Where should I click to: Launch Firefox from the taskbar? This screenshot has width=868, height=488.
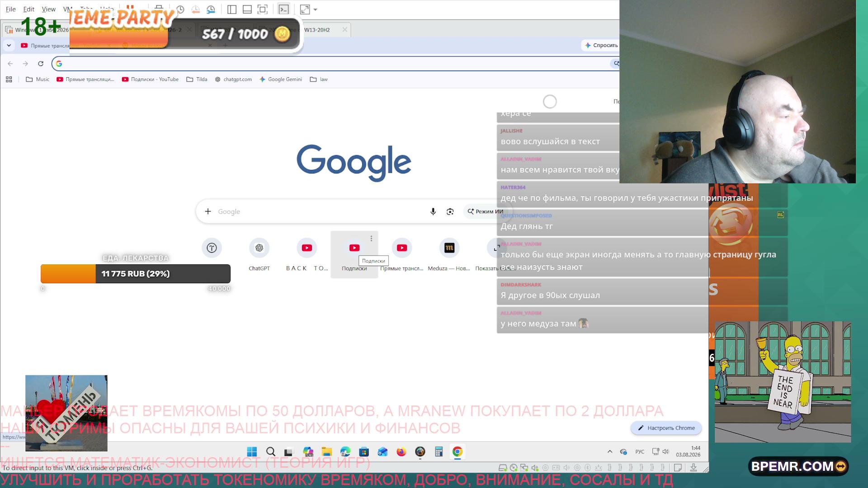(x=401, y=452)
